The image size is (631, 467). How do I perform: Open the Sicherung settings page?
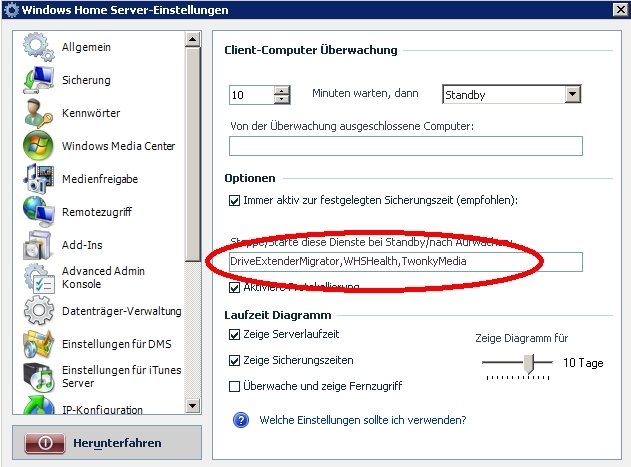(86, 80)
